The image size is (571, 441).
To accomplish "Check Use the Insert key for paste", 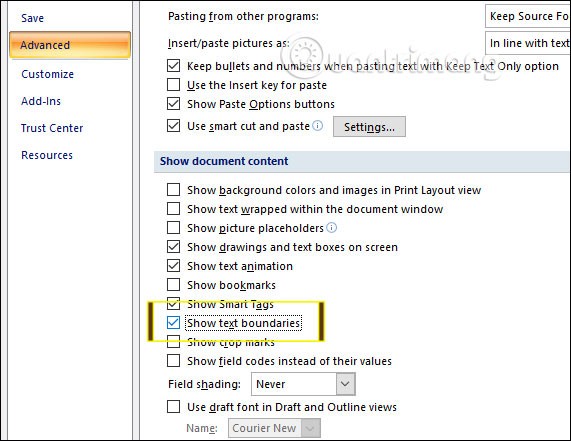I will (x=173, y=85).
